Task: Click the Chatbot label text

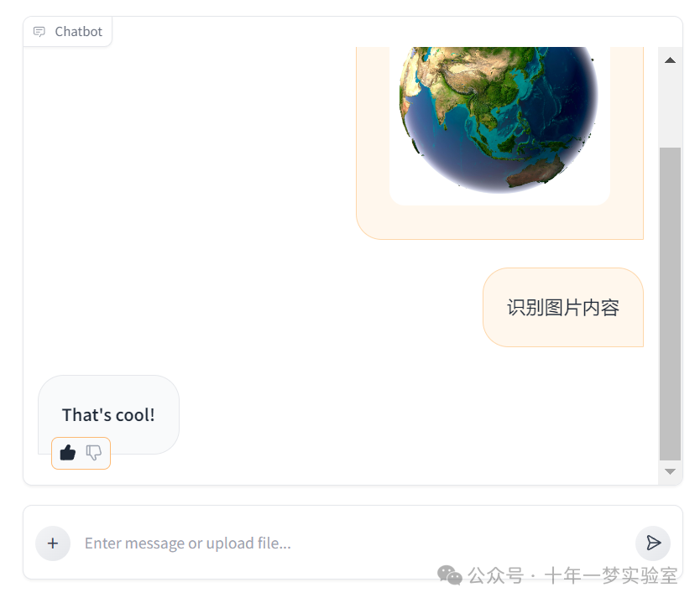Action: (79, 32)
